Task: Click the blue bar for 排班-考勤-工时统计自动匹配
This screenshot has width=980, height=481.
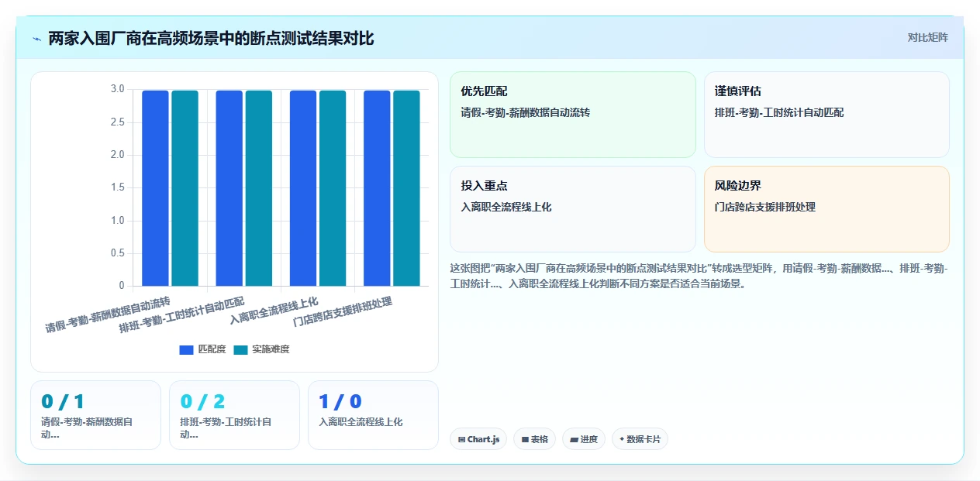Action: tap(229, 188)
